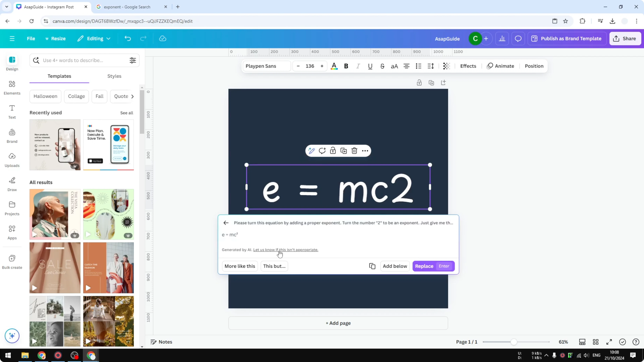Viewport: 644px width, 362px height.
Task: Open the Elements panel in the sidebar
Action: [12, 88]
